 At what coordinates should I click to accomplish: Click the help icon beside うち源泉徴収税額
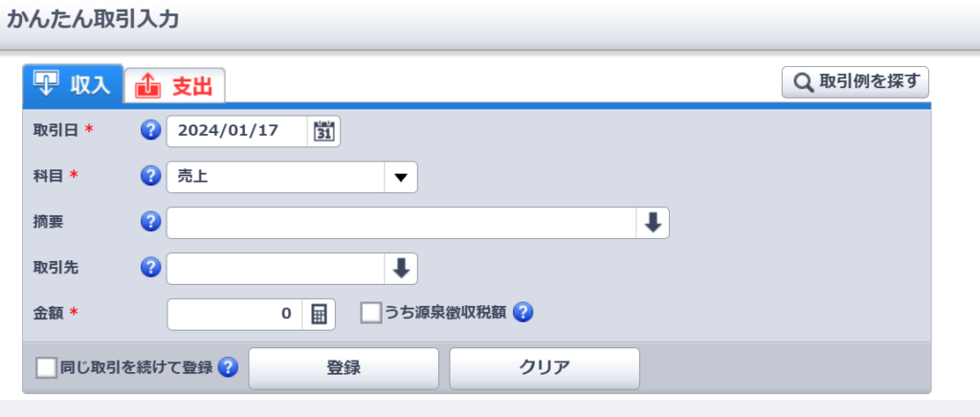point(523,313)
